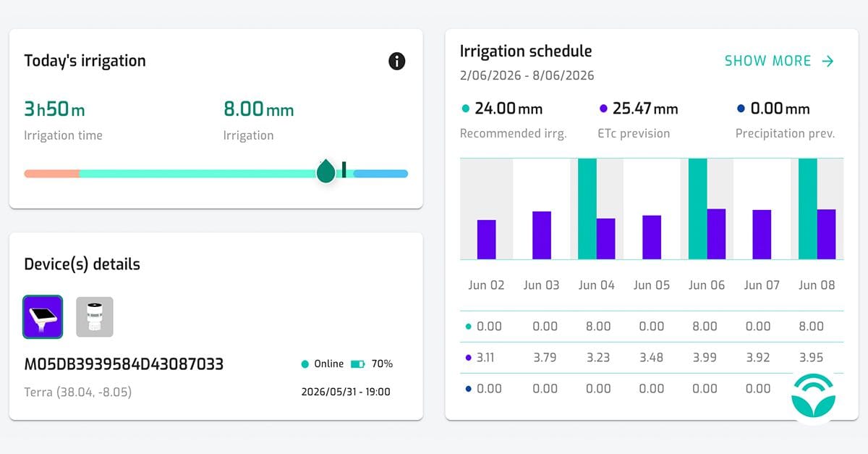The height and width of the screenshot is (454, 868).
Task: Click the timestamp 2026/05/31 - 19:00
Action: 346,392
